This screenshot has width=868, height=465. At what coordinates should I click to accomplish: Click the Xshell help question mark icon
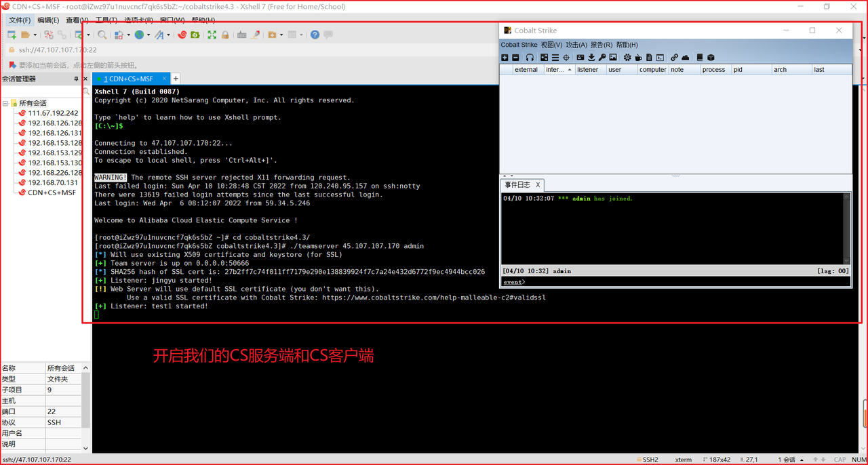coord(315,35)
